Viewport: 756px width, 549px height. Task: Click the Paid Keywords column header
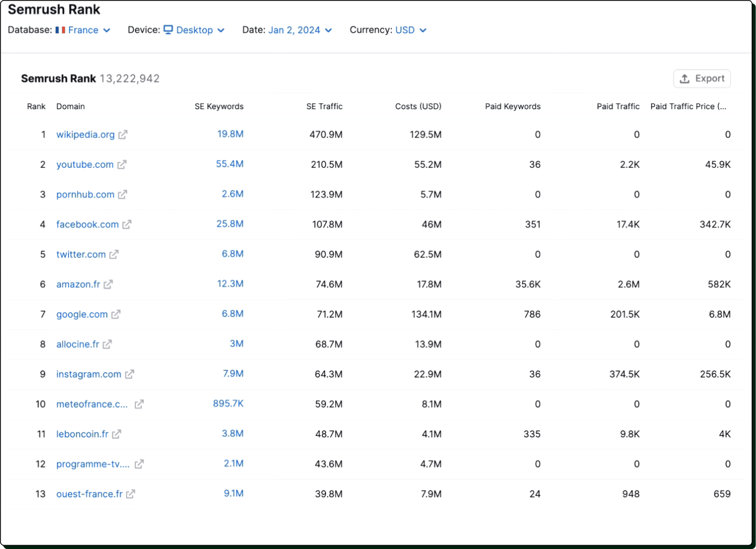click(x=513, y=106)
